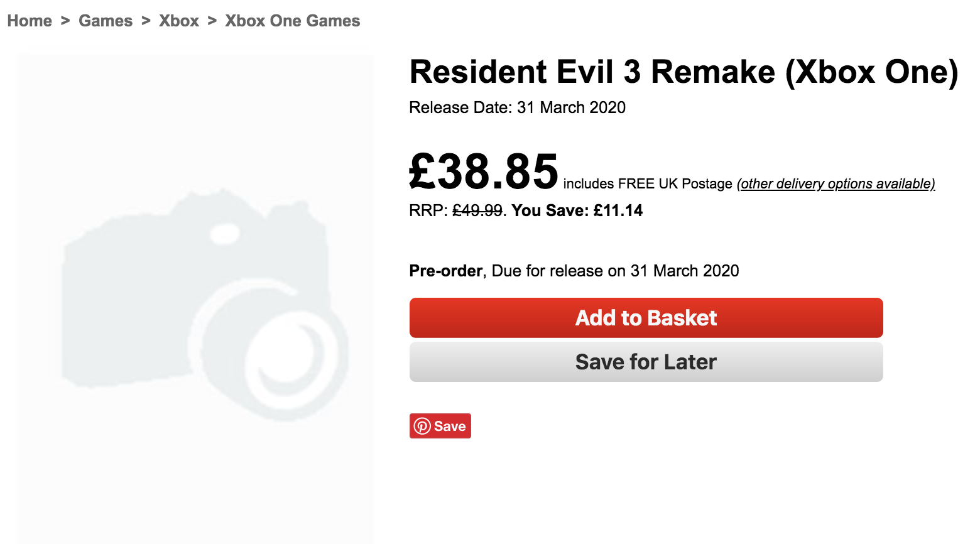Open the Games breadcrumb link
Image resolution: width=980 pixels, height=544 pixels.
(106, 21)
